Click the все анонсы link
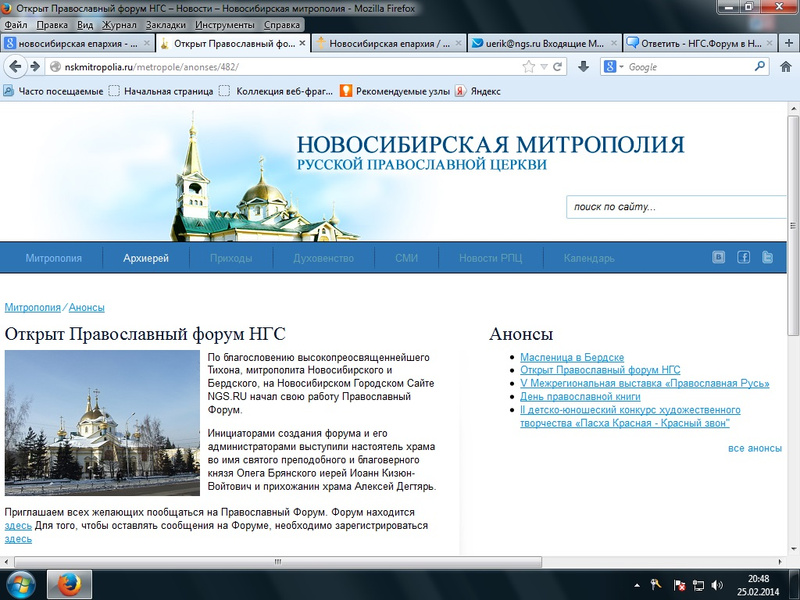800x600 pixels. click(755, 448)
